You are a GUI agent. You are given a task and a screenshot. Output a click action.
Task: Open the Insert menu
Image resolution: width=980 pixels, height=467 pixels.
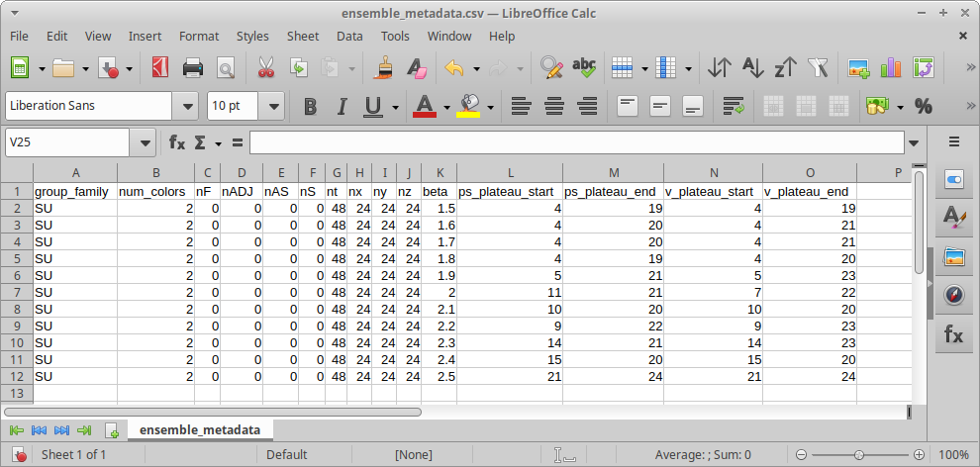pyautogui.click(x=145, y=37)
